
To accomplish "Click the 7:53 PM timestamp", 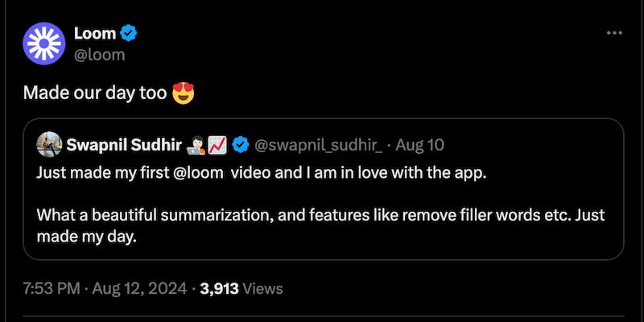I will point(51,287).
